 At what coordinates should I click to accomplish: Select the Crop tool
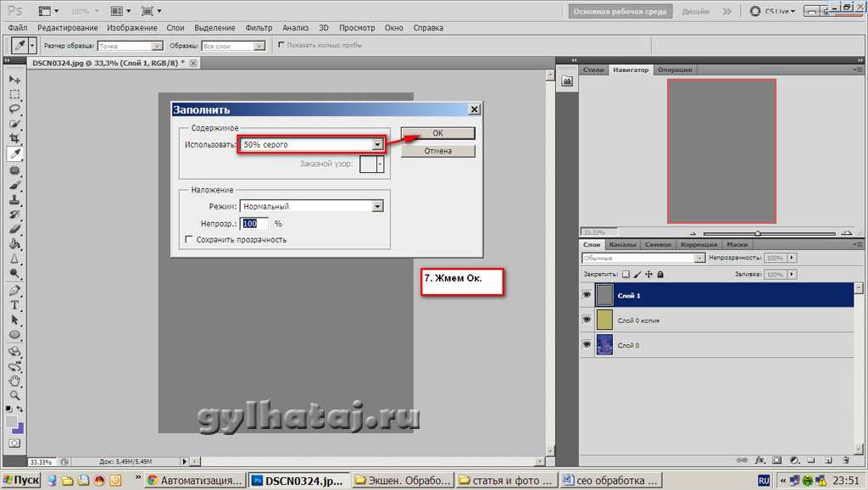14,139
